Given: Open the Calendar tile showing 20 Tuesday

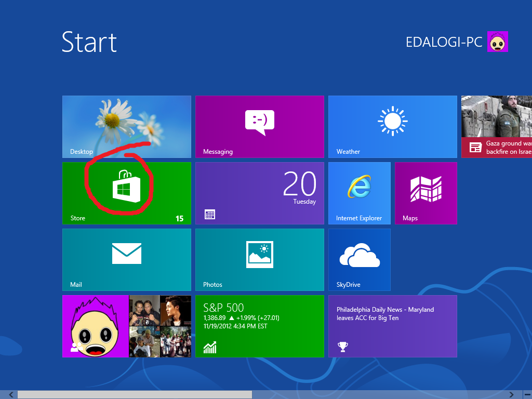Looking at the screenshot, I should click(260, 193).
